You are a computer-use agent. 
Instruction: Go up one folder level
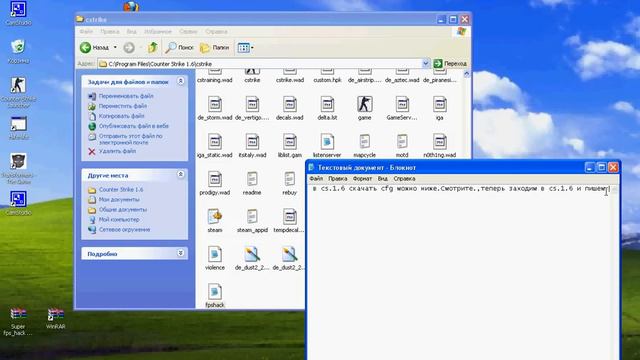point(153,48)
